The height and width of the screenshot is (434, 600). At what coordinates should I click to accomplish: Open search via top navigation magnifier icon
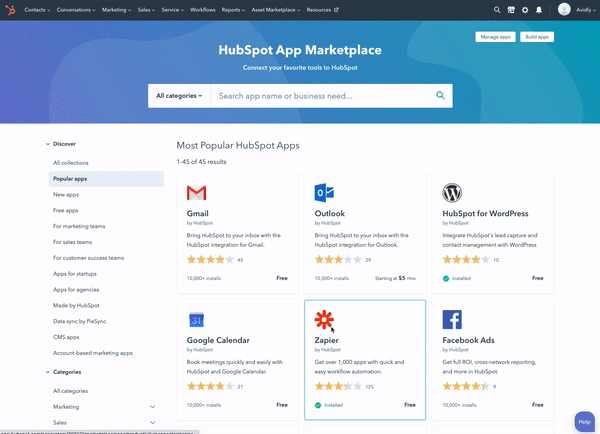(497, 9)
